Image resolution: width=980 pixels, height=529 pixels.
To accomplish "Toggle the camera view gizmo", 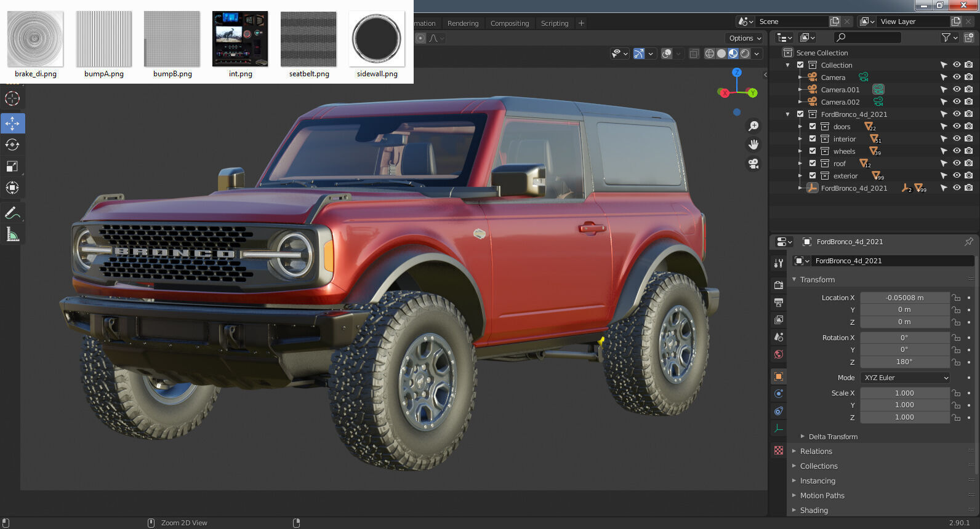I will 753,164.
